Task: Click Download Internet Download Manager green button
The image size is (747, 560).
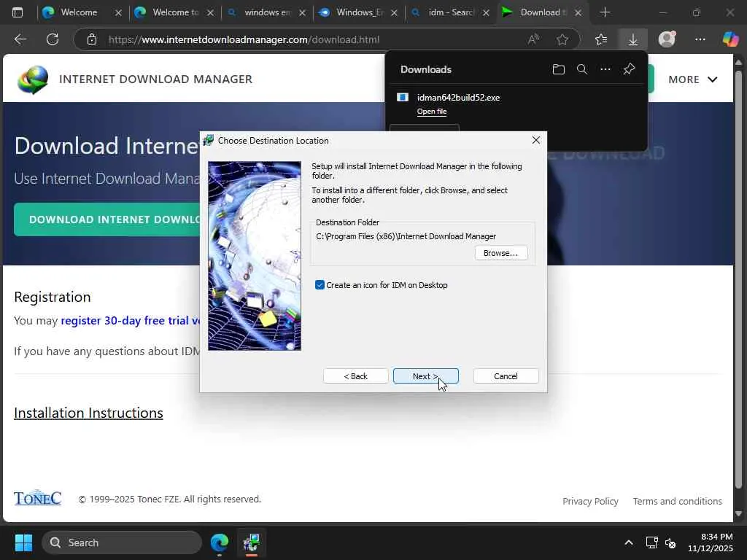Action: coord(107,219)
